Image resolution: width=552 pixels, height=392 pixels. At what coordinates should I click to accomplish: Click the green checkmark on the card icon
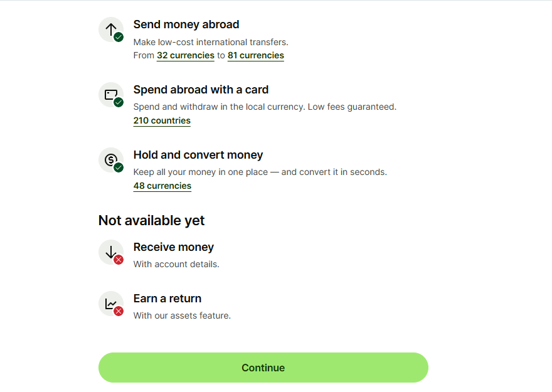(x=119, y=102)
